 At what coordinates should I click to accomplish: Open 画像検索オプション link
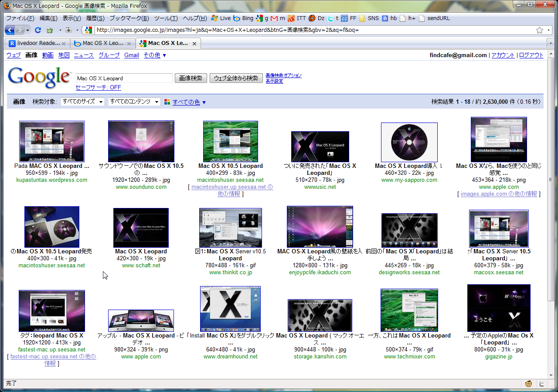tap(284, 75)
